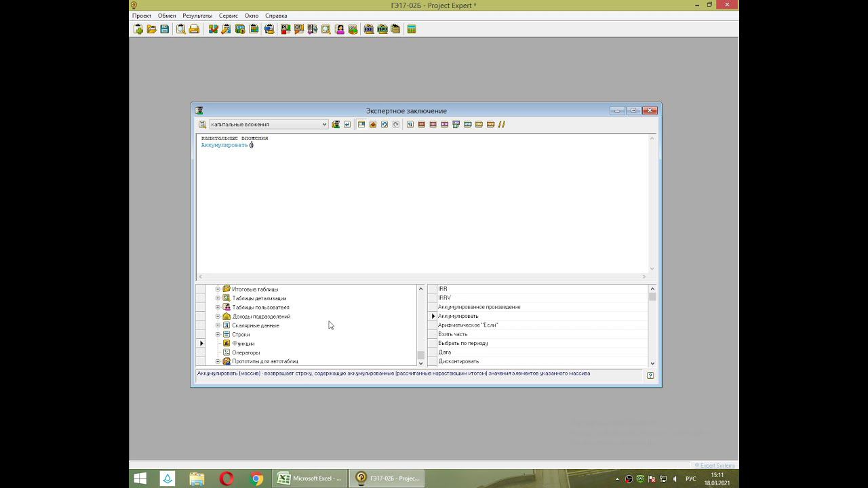Click function list vertical scrollbar thumb
The height and width of the screenshot is (488, 868).
click(652, 297)
